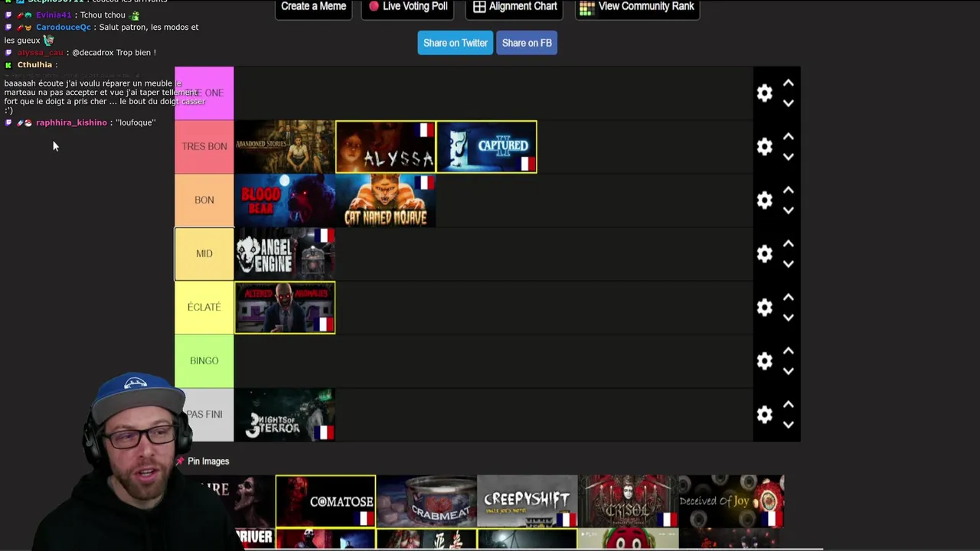The width and height of the screenshot is (980, 551).
Task: Click the "loufoque" chat message
Action: [x=136, y=123]
